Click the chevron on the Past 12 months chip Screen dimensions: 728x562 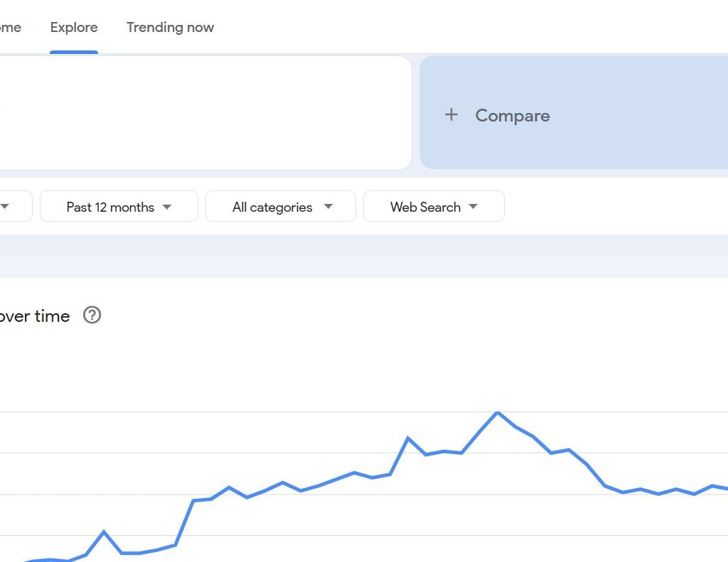tap(167, 207)
